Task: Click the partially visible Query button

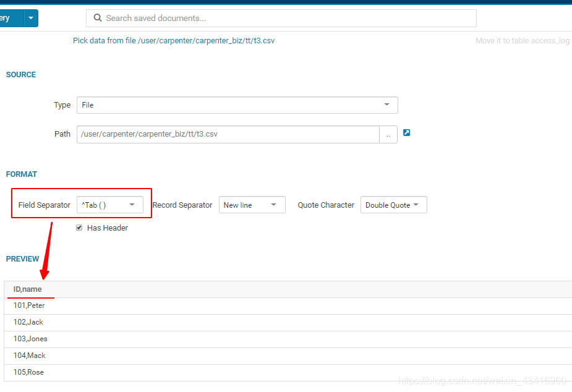Action: tap(12, 18)
